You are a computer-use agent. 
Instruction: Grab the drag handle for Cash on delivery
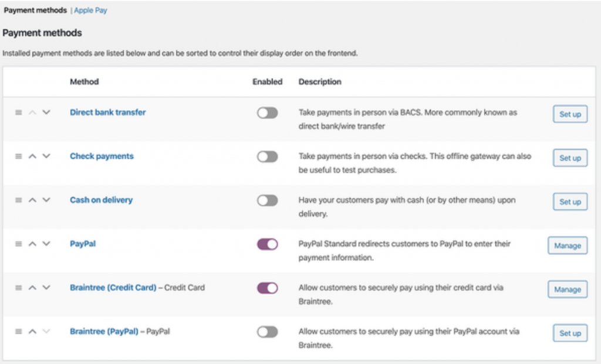[x=18, y=200]
